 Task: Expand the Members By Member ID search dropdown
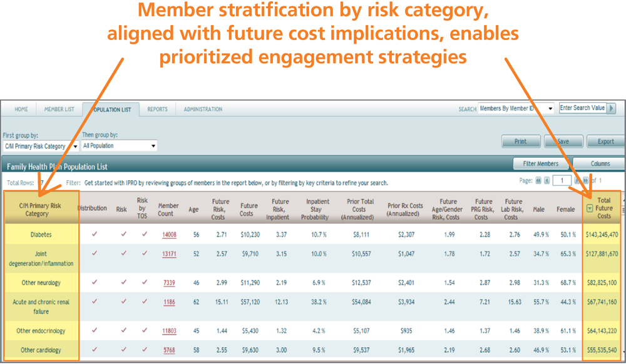pyautogui.click(x=516, y=108)
